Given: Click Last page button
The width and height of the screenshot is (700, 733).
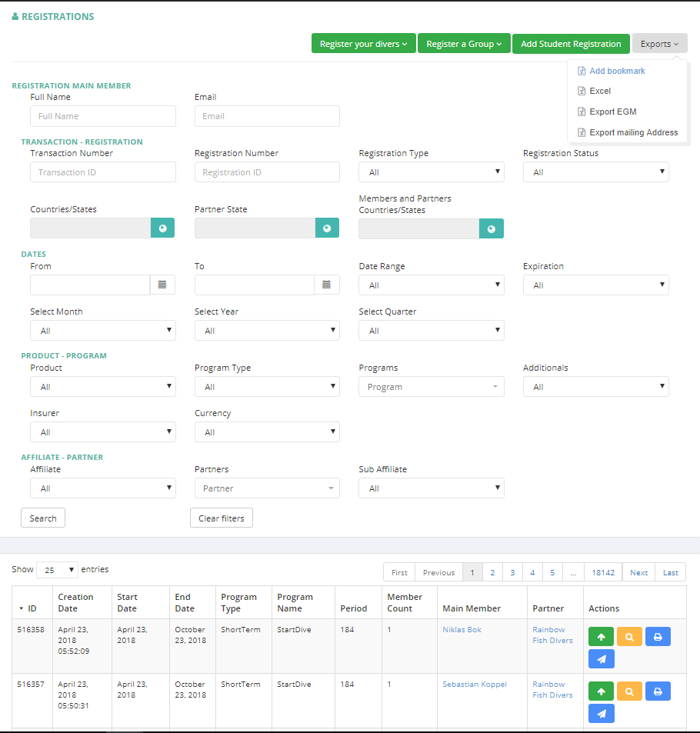Looking at the screenshot, I should (x=671, y=572).
